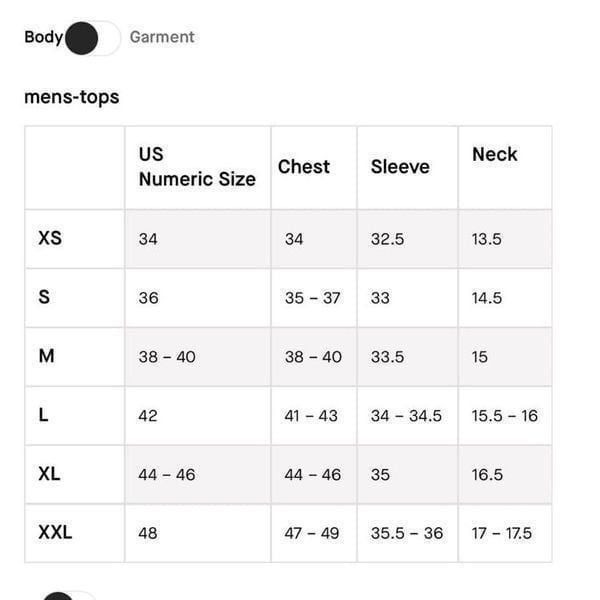Screen dimensions: 600x600
Task: Select the S size row label
Action: [x=44, y=297]
